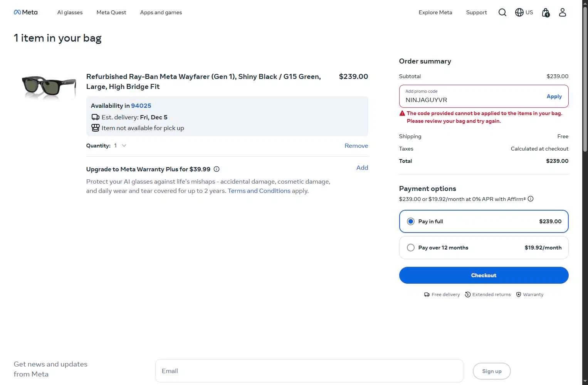Click the Affirm info icon
Image resolution: width=588 pixels, height=385 pixels.
(531, 199)
